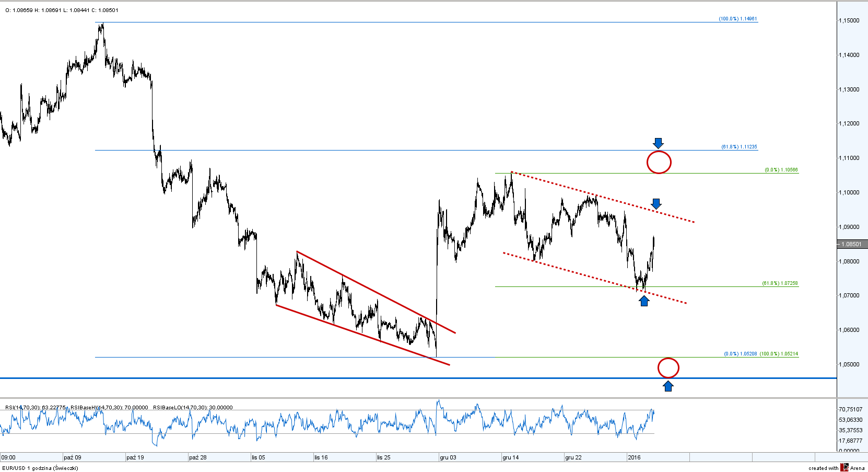Click the 1,08000 price axis label
The image size is (868, 472).
click(849, 261)
